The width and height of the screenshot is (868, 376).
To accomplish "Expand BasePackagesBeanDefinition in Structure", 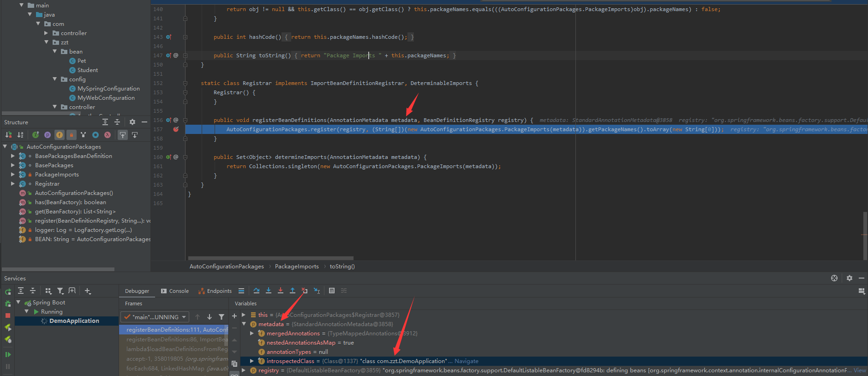I will click(13, 156).
